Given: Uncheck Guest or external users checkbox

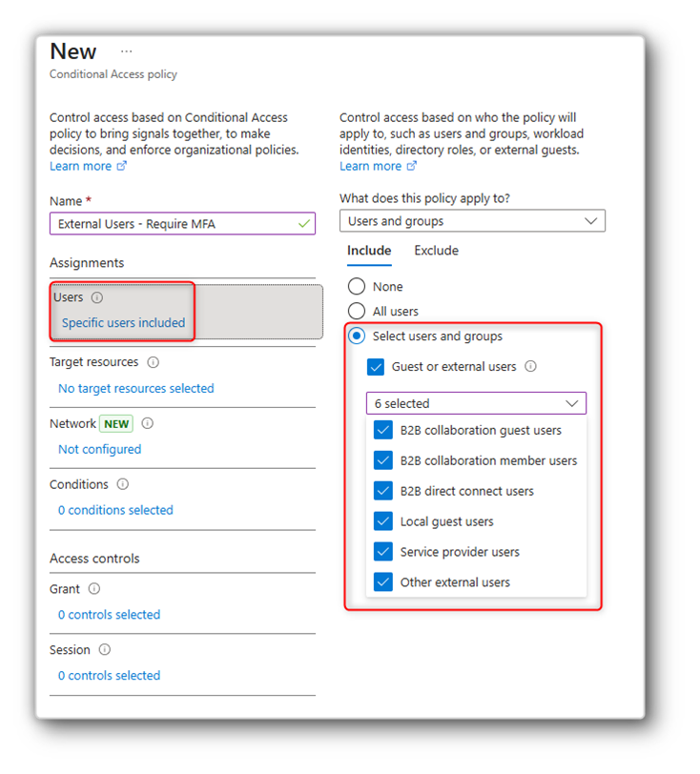Looking at the screenshot, I should tap(376, 367).
